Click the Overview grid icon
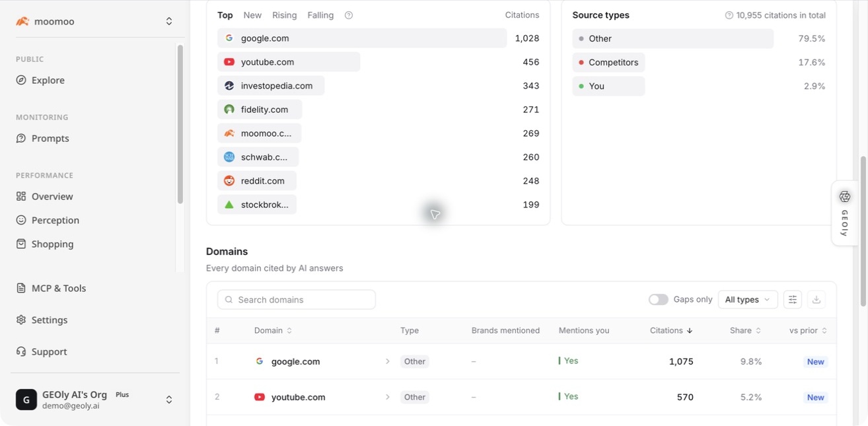The width and height of the screenshot is (868, 426). 21,196
